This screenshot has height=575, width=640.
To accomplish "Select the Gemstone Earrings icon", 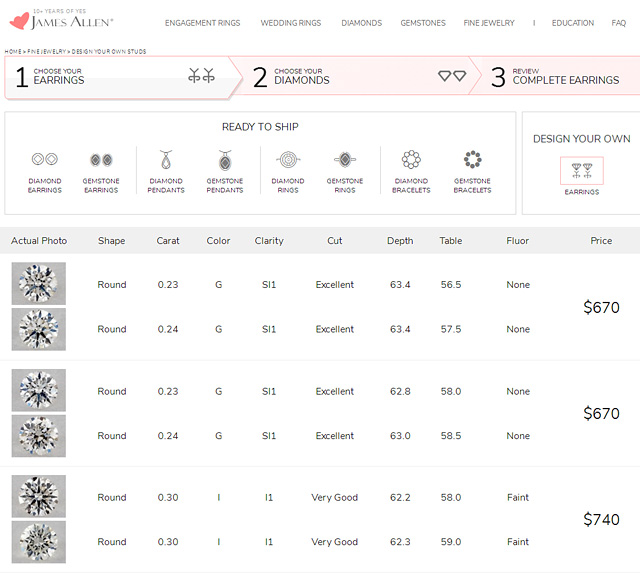I will pos(101,160).
